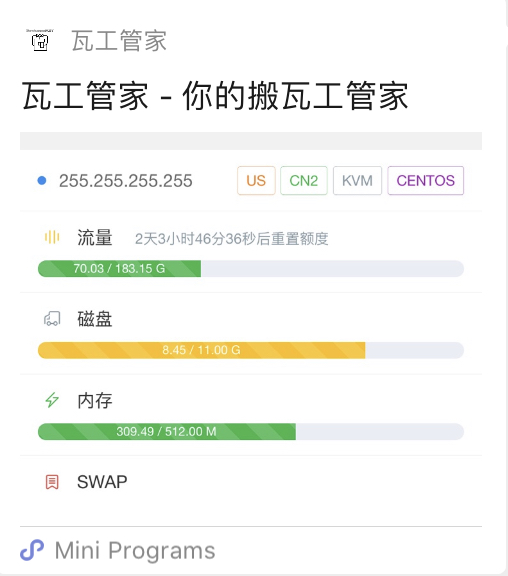
Task: Click the title 瓦工管家 - 你的搬瓦工管家
Action: click(x=215, y=96)
